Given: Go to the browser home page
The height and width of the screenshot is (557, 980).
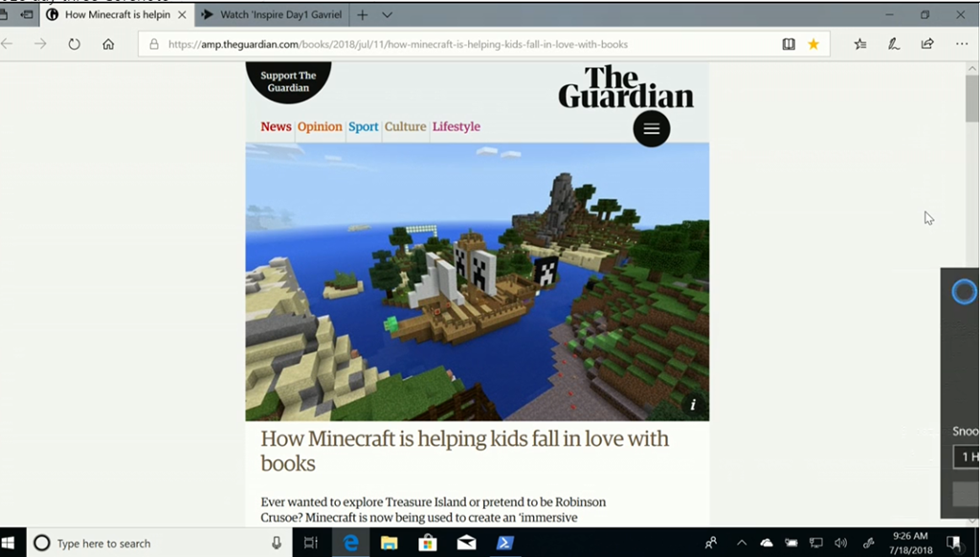Looking at the screenshot, I should [x=108, y=44].
